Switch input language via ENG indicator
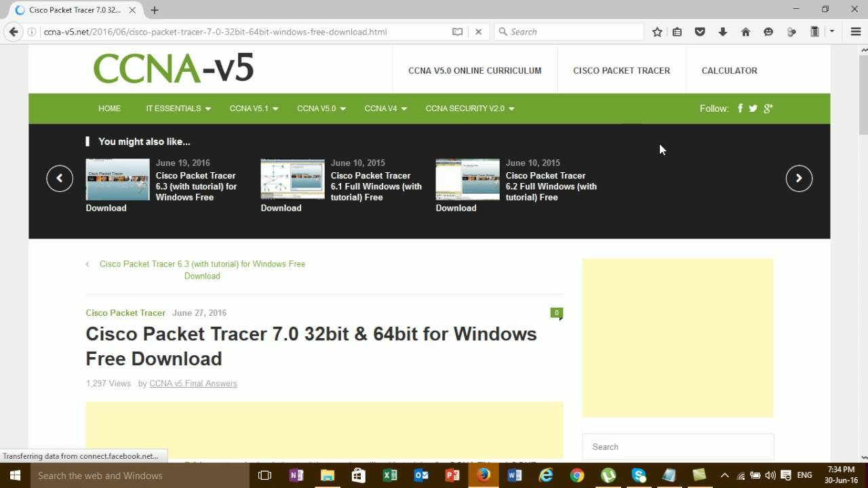868x488 pixels. 804,475
